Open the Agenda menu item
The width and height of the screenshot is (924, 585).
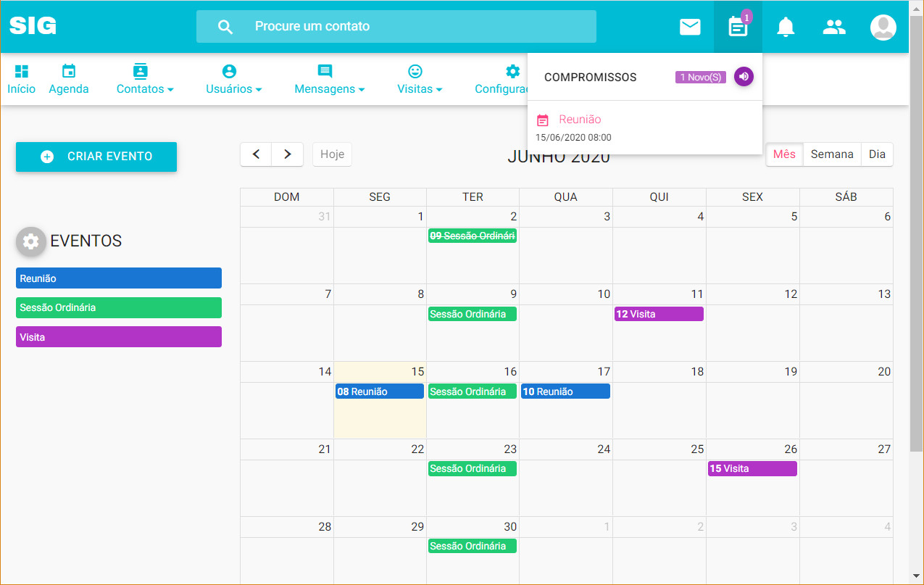click(x=69, y=79)
